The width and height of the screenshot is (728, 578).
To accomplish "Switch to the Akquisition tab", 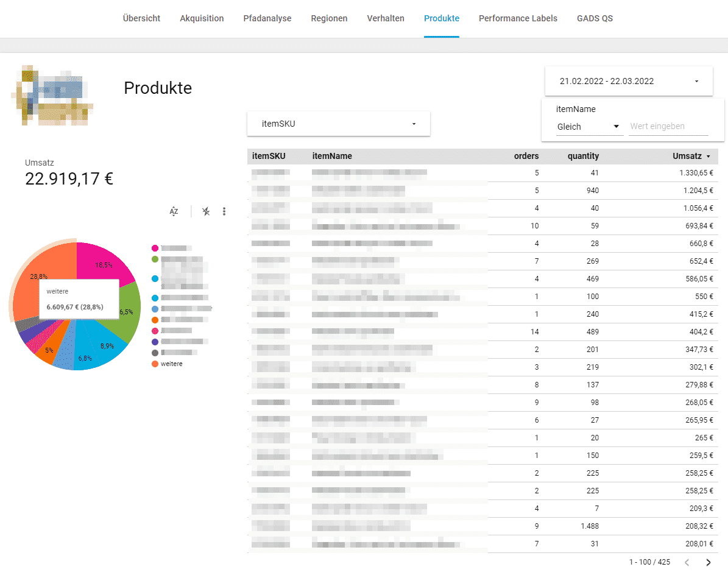I will pos(202,18).
